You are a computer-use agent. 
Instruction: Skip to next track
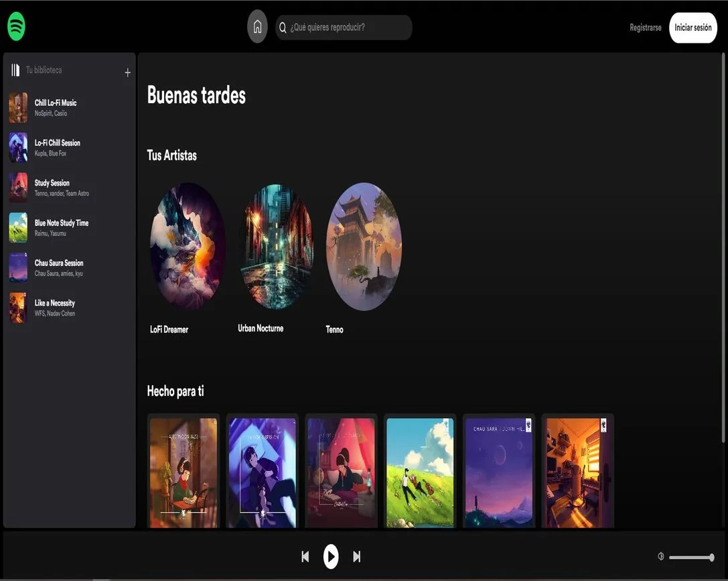[x=356, y=556]
